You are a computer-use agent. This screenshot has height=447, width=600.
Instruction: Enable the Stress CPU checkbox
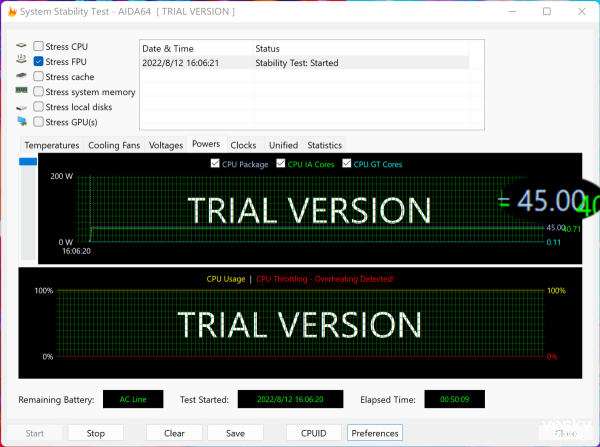tap(38, 46)
